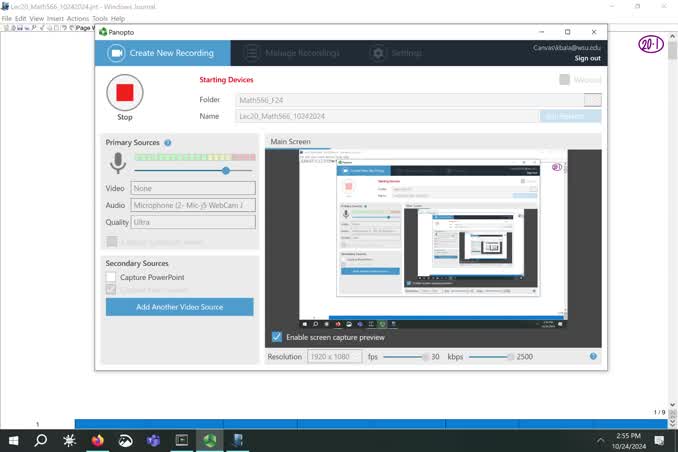This screenshot has height=452, width=678.
Task: Open taskbar search magnifier
Action: click(x=41, y=439)
